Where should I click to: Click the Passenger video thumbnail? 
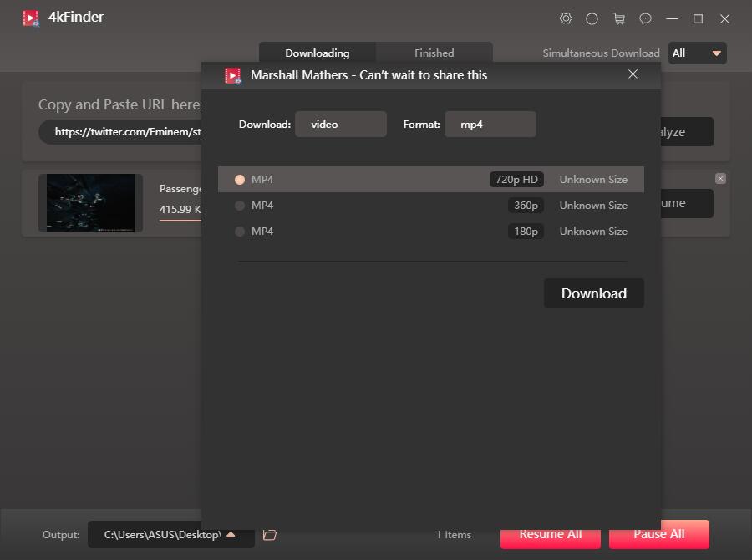click(x=90, y=202)
